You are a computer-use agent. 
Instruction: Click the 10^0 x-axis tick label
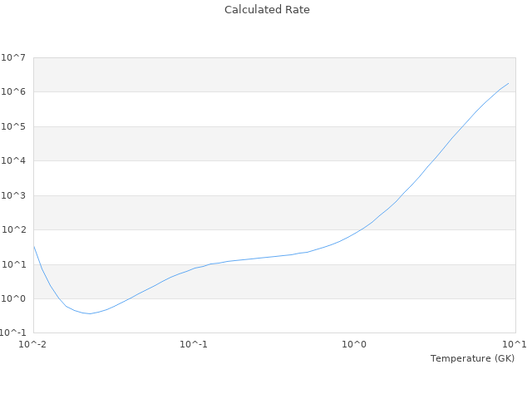355,344
